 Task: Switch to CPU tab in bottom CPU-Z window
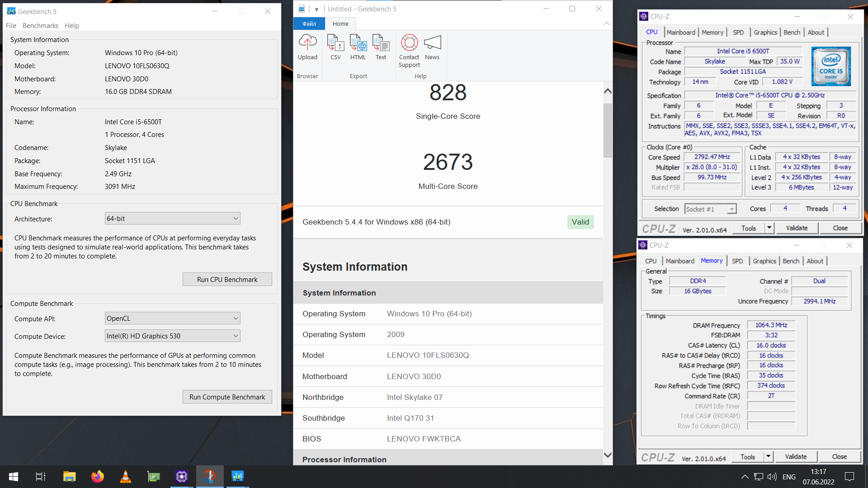click(651, 261)
